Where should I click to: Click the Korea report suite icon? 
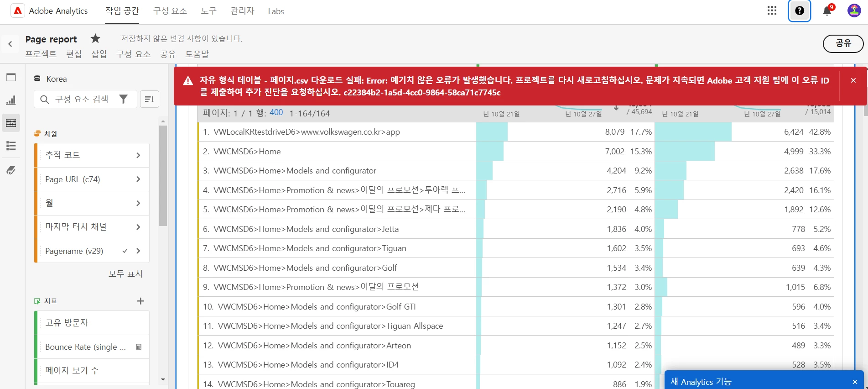[x=37, y=79]
